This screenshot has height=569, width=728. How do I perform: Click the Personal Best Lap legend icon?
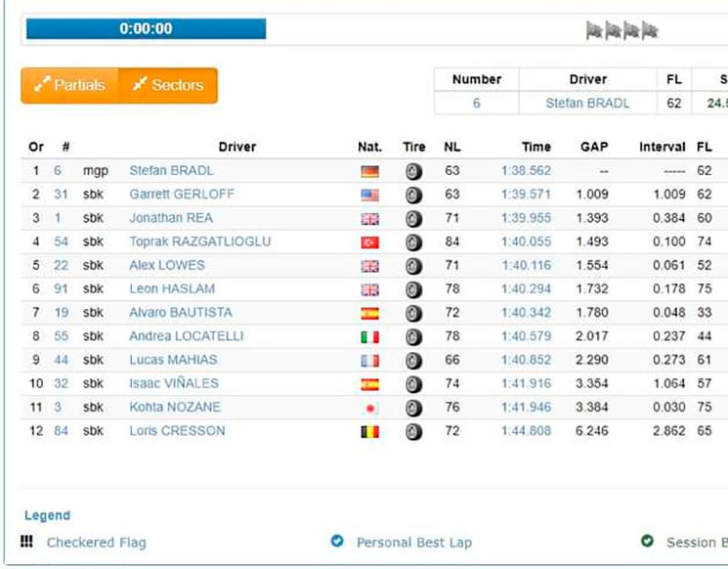pos(337,541)
